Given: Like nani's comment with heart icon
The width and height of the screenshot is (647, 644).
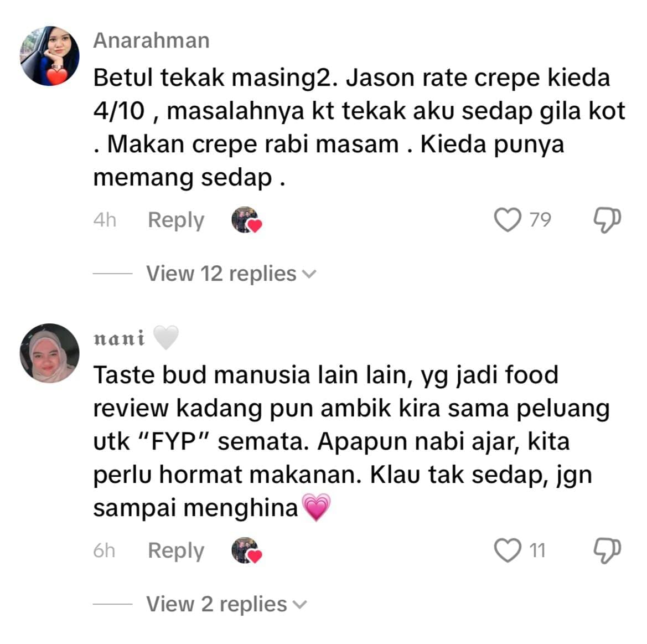Looking at the screenshot, I should click(x=508, y=550).
